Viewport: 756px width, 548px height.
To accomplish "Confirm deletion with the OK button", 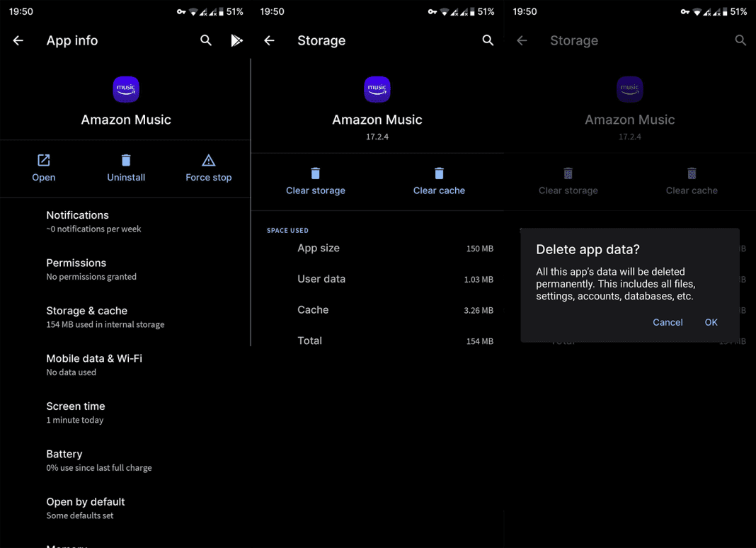I will coord(711,322).
